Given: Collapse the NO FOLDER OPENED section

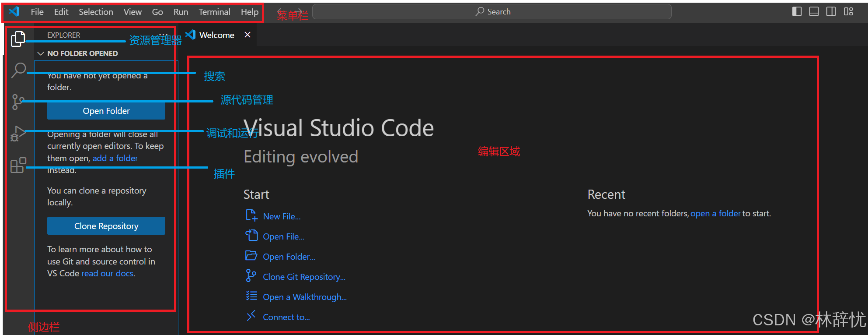Looking at the screenshot, I should click(41, 53).
